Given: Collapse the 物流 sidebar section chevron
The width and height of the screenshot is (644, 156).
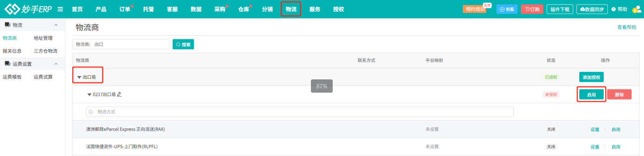Looking at the screenshot, I should (56, 25).
